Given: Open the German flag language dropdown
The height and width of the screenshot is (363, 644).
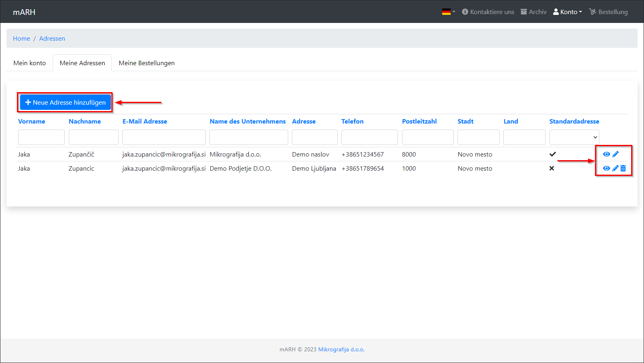Looking at the screenshot, I should click(448, 12).
